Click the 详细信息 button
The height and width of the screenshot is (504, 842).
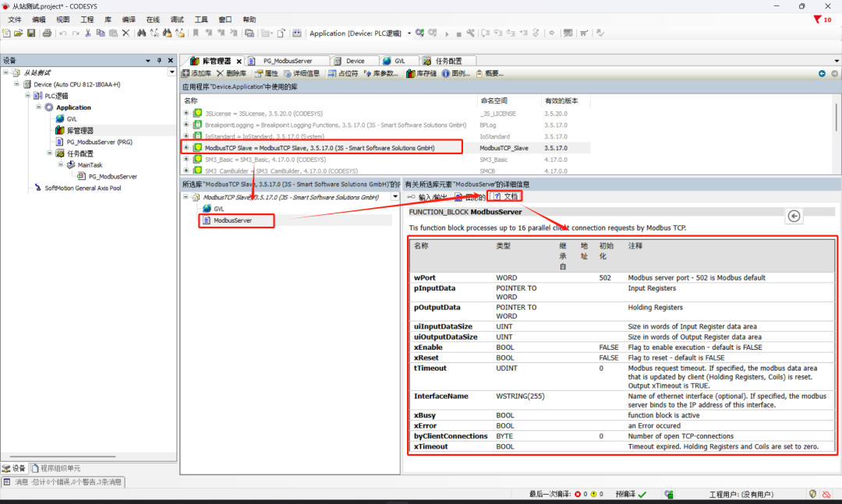(x=301, y=73)
